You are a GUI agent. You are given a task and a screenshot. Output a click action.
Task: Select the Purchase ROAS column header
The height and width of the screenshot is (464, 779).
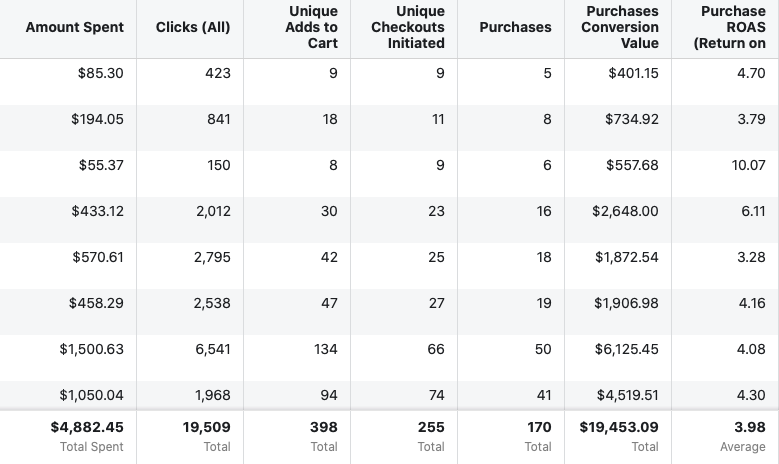coord(733,28)
